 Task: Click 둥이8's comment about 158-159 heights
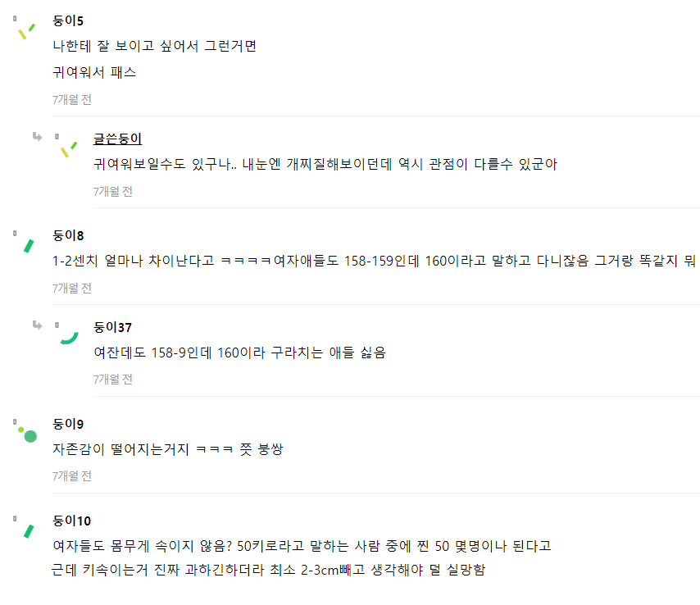(x=374, y=262)
